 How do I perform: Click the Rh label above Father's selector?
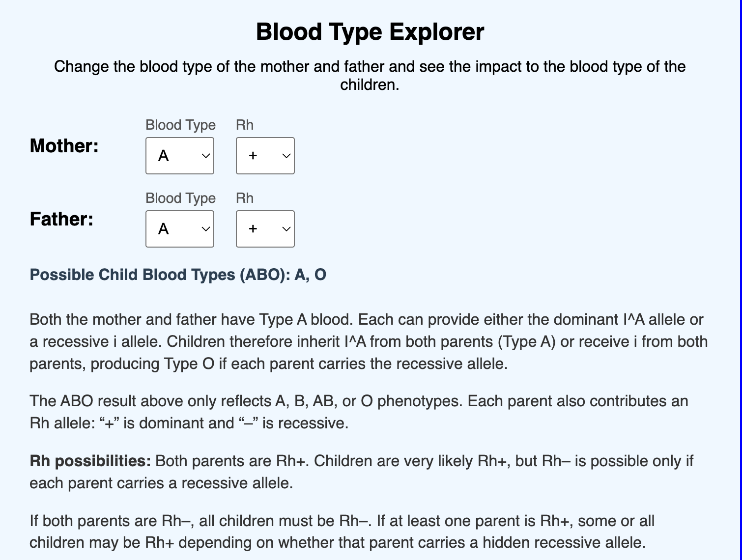245,198
